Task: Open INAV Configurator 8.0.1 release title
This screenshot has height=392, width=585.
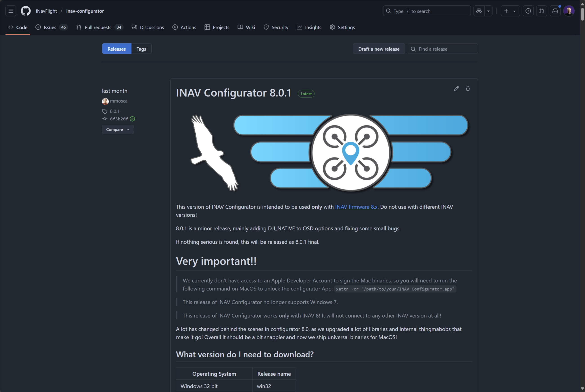Action: (x=233, y=93)
